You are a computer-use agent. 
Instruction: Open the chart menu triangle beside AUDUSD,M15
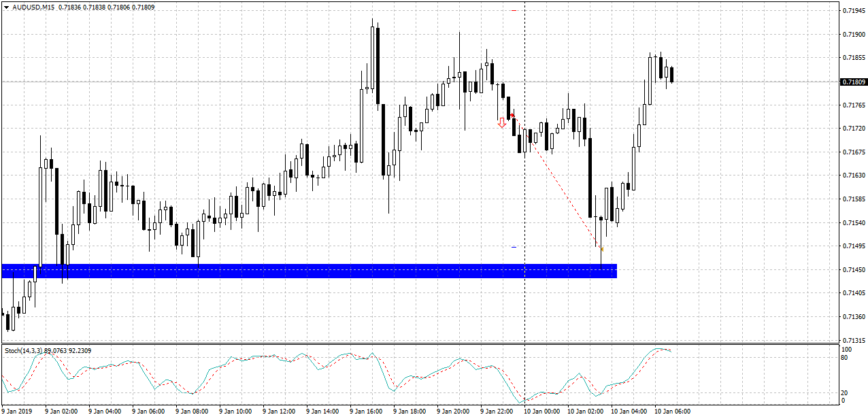tap(5, 7)
